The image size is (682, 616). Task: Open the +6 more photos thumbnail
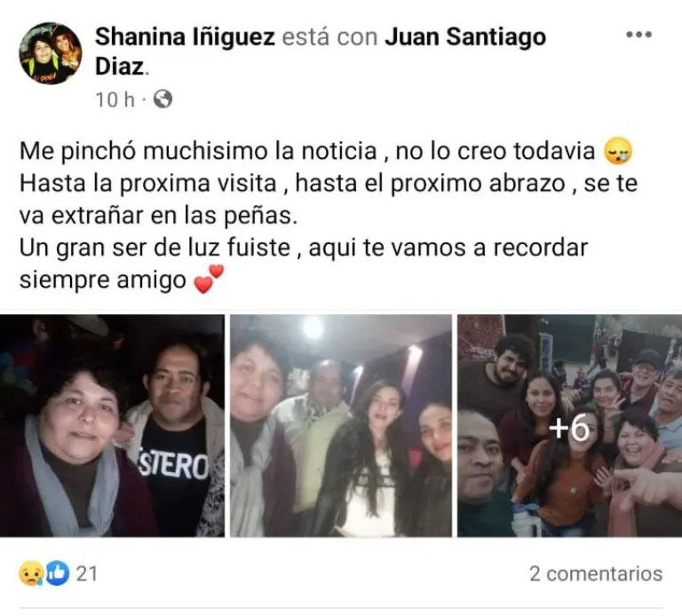(570, 425)
